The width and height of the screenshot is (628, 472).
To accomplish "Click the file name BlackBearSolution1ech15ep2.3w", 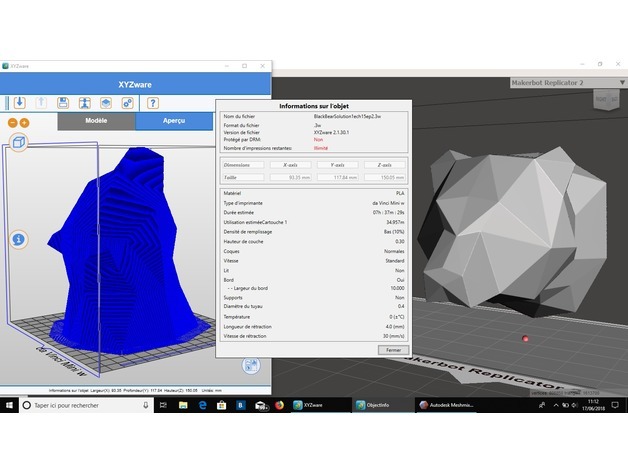I will tap(347, 117).
